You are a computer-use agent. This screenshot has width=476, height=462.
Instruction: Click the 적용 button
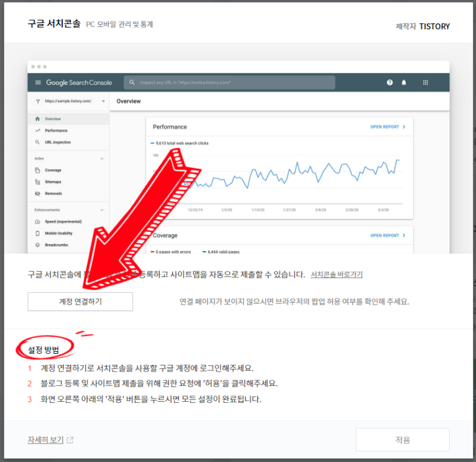click(403, 440)
